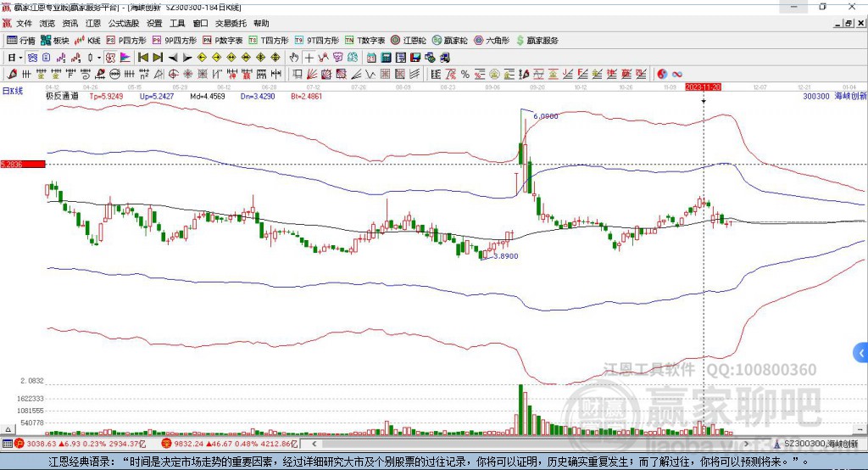
Task: Click the 日K线 label
Action: pyautogui.click(x=12, y=91)
